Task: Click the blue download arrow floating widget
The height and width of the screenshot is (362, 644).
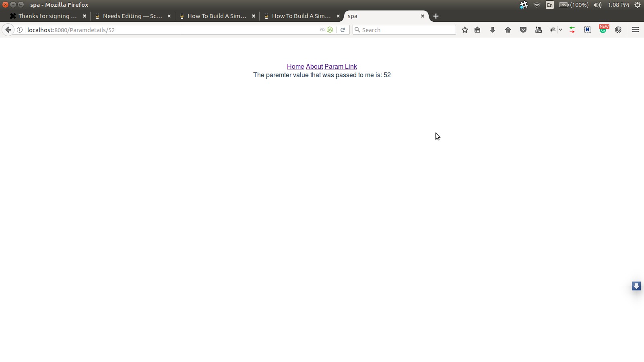Action: [636, 286]
